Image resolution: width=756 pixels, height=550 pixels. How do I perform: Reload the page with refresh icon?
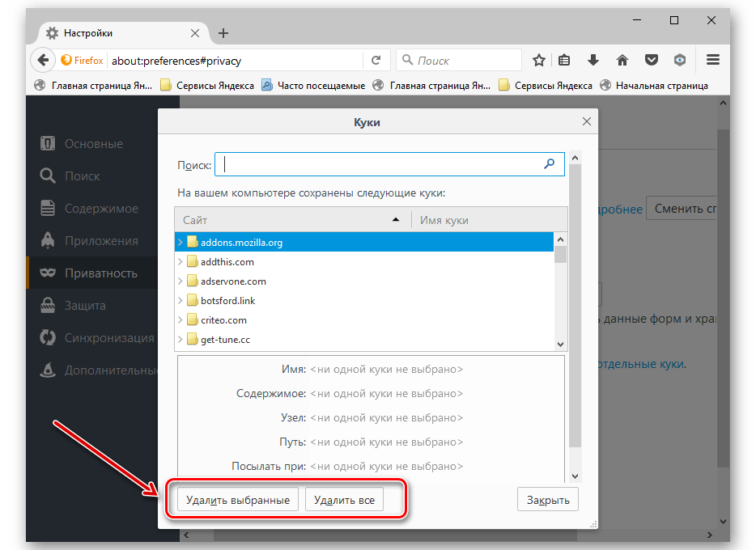(x=376, y=60)
